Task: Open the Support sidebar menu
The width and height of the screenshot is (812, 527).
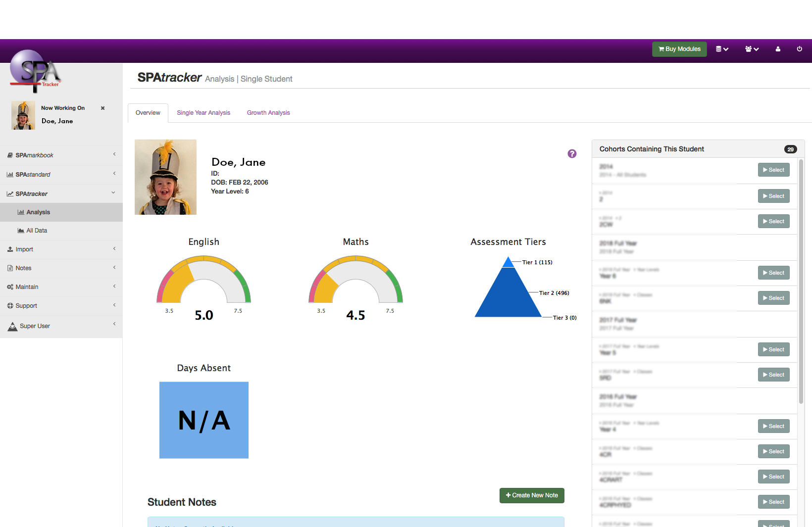Action: pyautogui.click(x=61, y=306)
